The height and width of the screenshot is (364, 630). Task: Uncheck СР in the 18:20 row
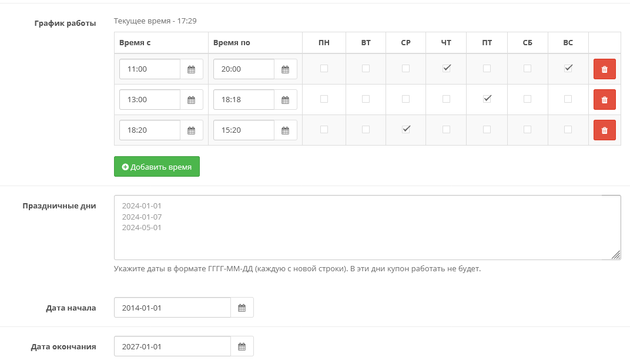[406, 129]
